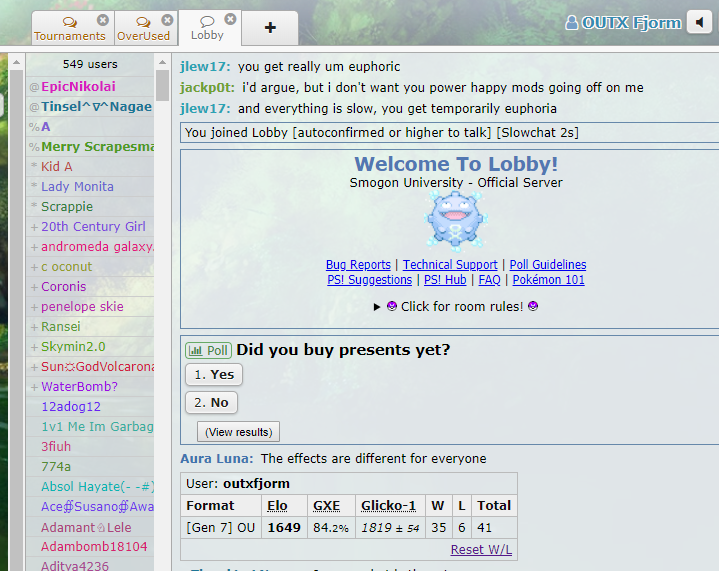Screen dimensions: 719x571
Task: Select 3fiuh in the user list
Action: tap(90, 447)
